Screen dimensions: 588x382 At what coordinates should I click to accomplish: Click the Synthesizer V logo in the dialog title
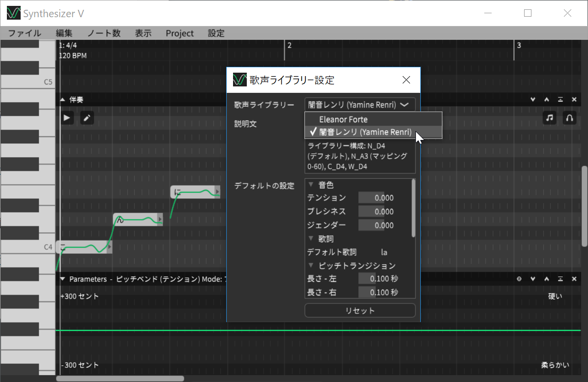coord(239,80)
